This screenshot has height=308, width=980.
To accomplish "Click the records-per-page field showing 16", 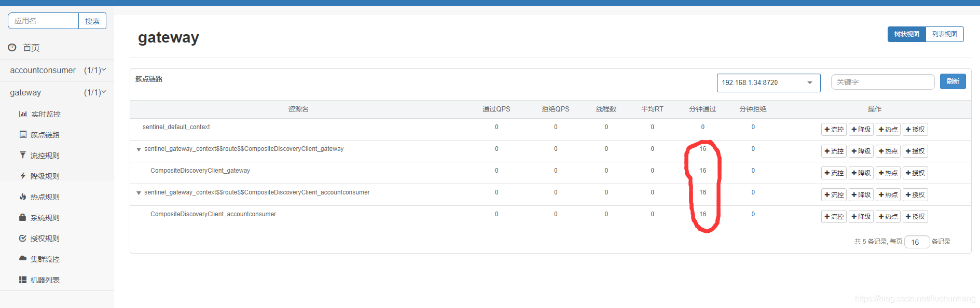I will pyautogui.click(x=917, y=242).
